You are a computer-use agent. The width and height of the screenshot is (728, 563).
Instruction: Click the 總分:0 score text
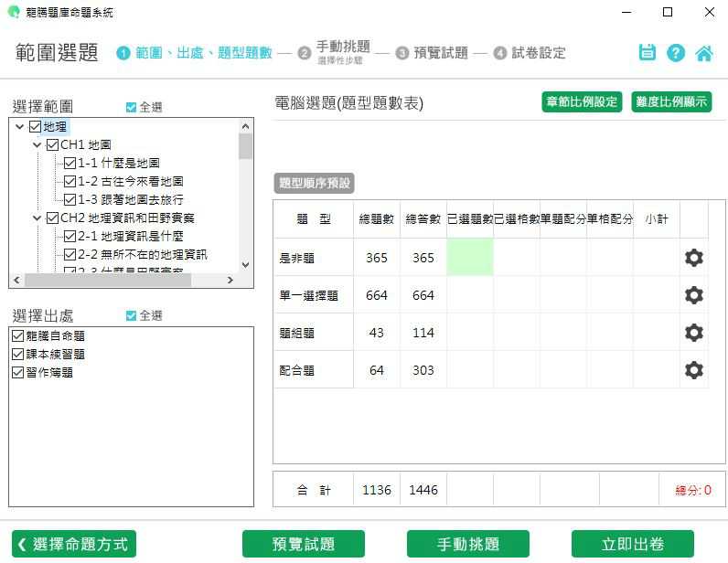click(693, 490)
